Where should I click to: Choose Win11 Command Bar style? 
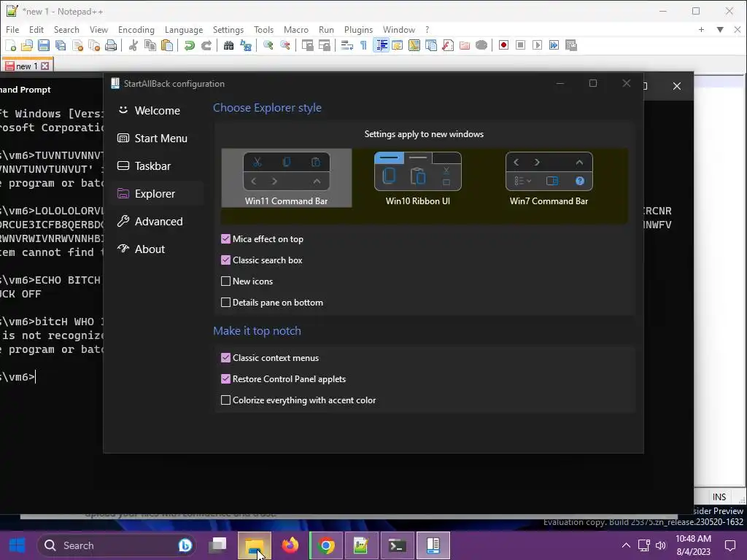(286, 178)
